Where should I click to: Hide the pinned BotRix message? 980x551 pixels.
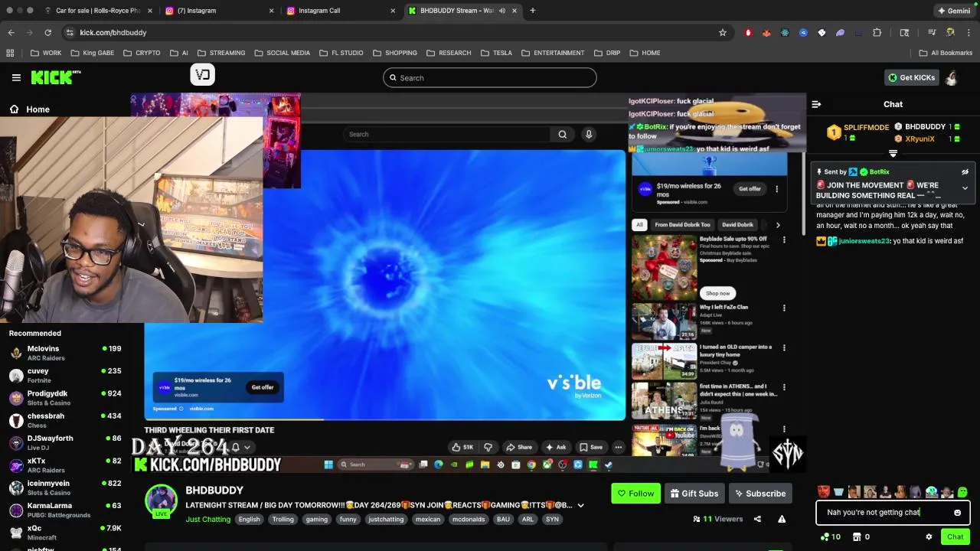(x=965, y=172)
